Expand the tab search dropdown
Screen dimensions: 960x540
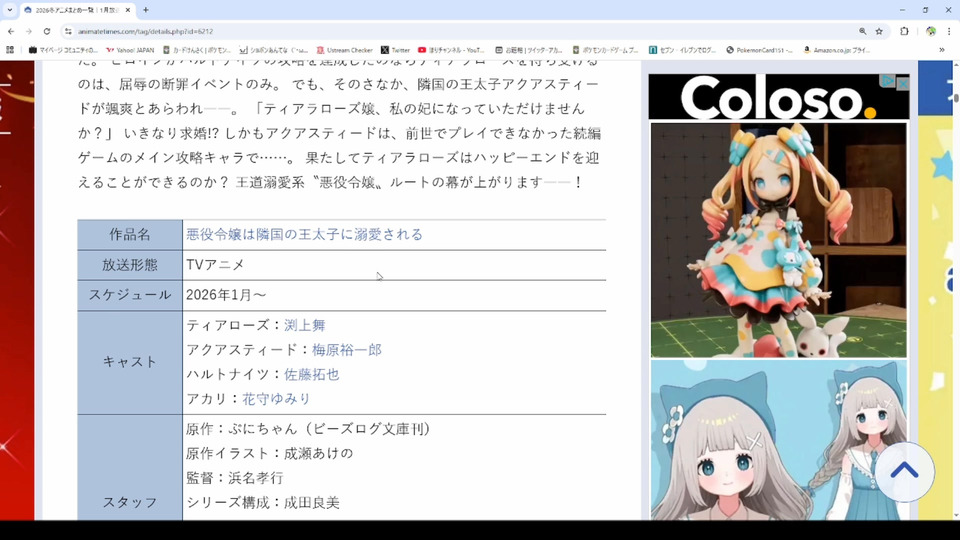[x=10, y=10]
